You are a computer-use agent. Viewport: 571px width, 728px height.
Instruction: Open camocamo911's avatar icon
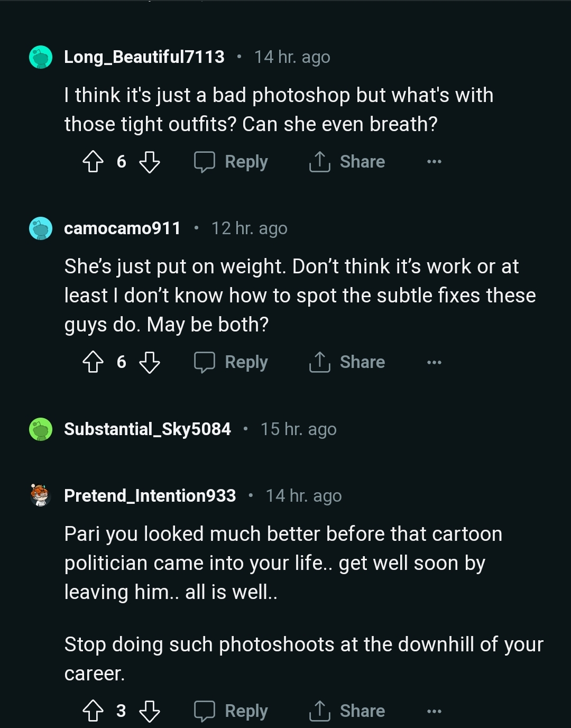(41, 228)
